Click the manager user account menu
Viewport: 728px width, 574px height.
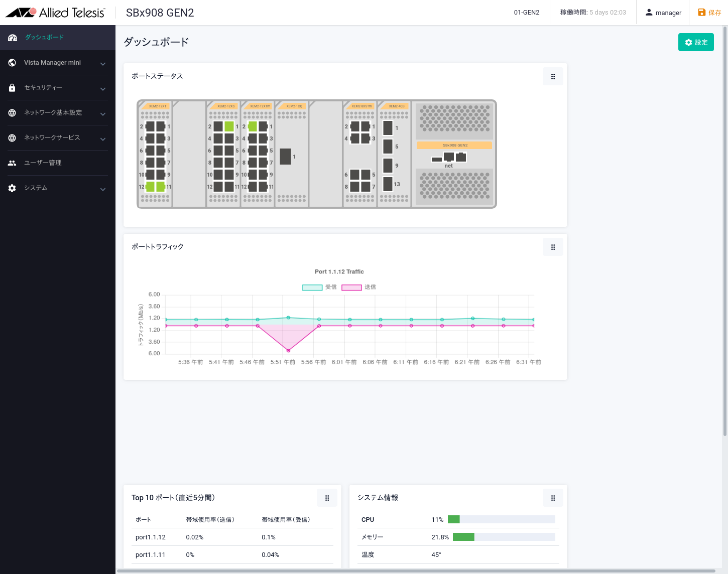663,13
